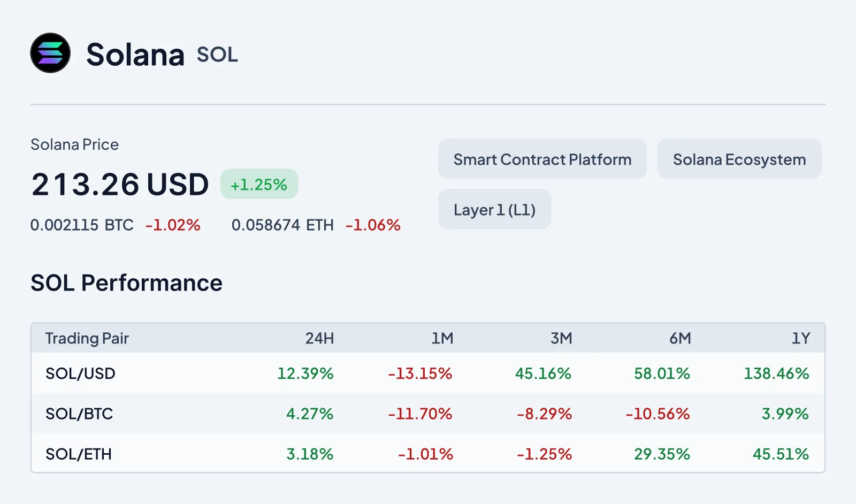Click the -1.25% SOL/ETH 3M value
The width and height of the screenshot is (856, 504).
point(544,454)
